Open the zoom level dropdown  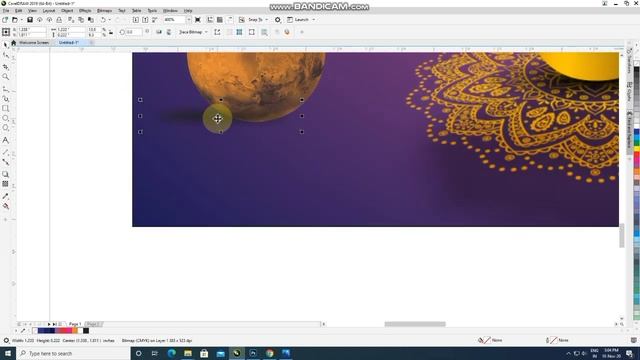tap(188, 20)
